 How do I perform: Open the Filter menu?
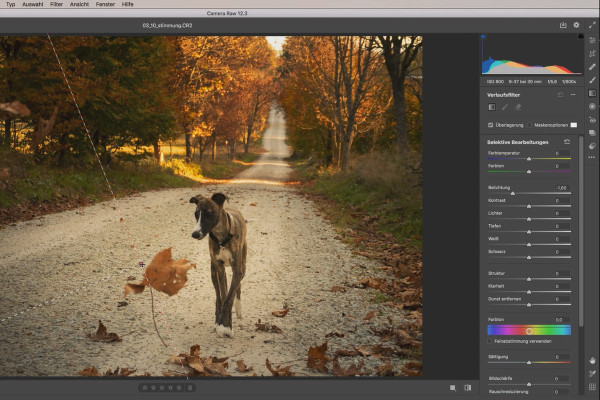click(x=56, y=4)
